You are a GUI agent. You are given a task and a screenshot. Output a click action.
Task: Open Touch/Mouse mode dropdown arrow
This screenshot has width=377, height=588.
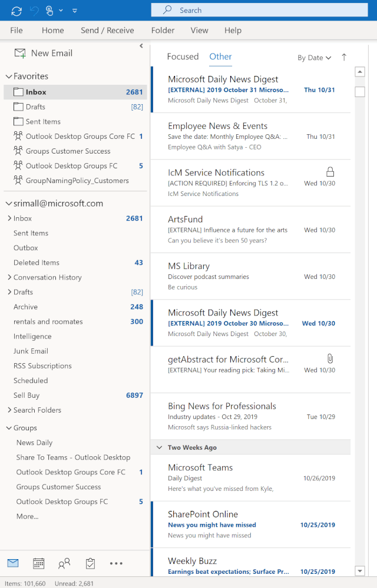61,11
